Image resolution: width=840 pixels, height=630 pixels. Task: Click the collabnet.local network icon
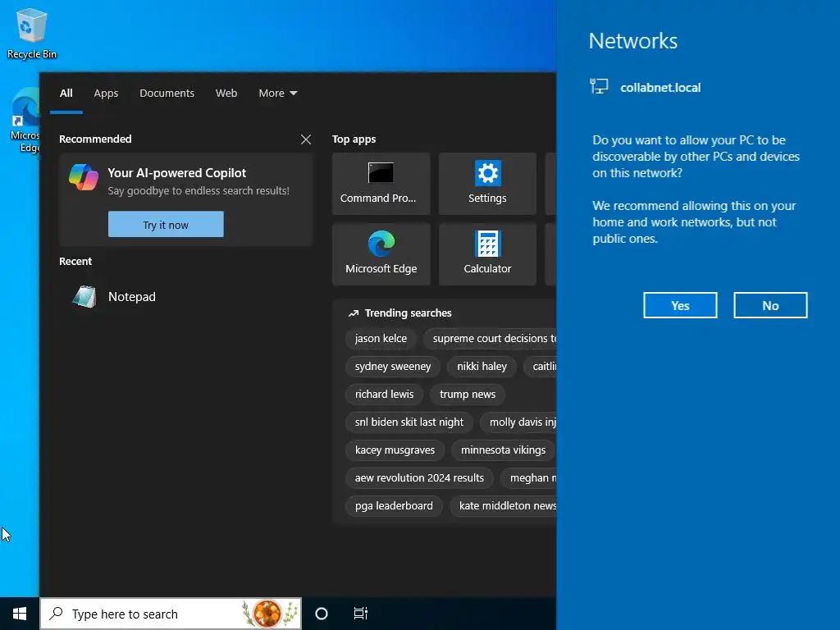pos(599,86)
